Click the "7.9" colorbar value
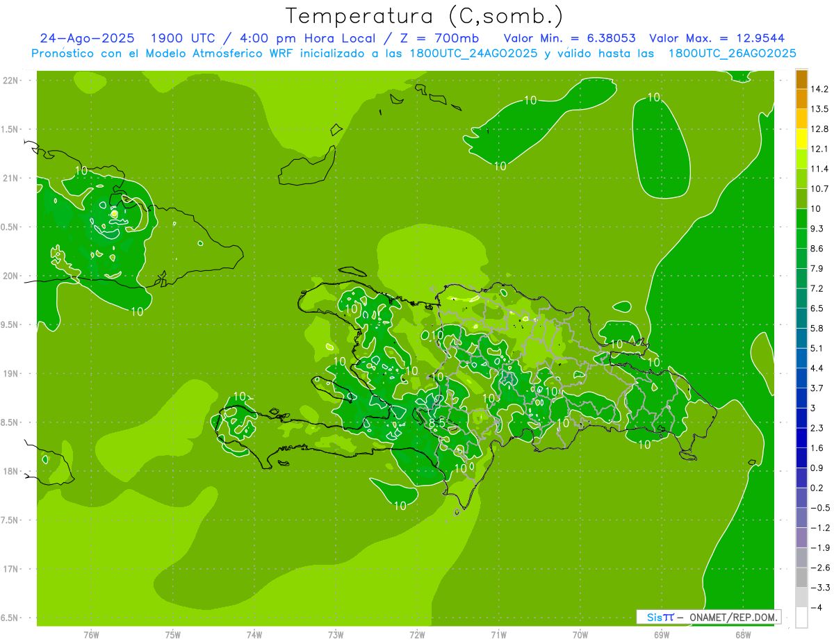This screenshot has width=834, height=644. 817,268
